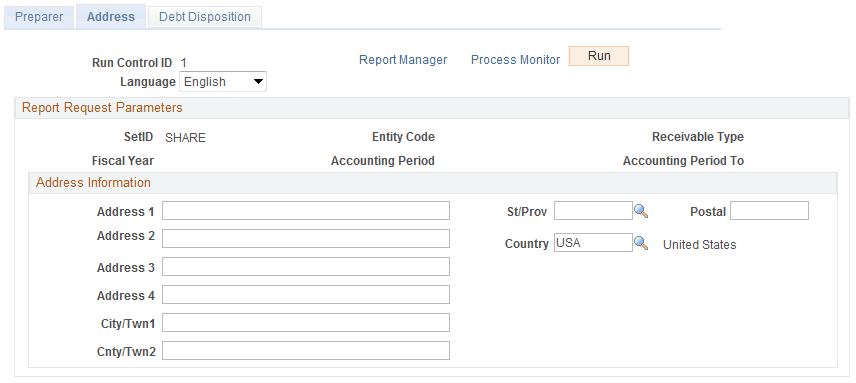Open the Debt Disposition tab
The image size is (856, 383).
(x=205, y=16)
